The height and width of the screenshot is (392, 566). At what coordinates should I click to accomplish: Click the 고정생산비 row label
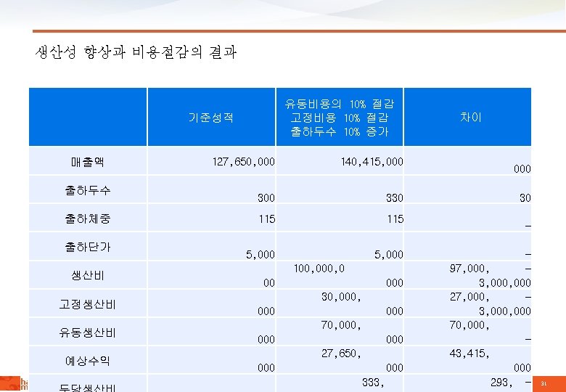88,304
